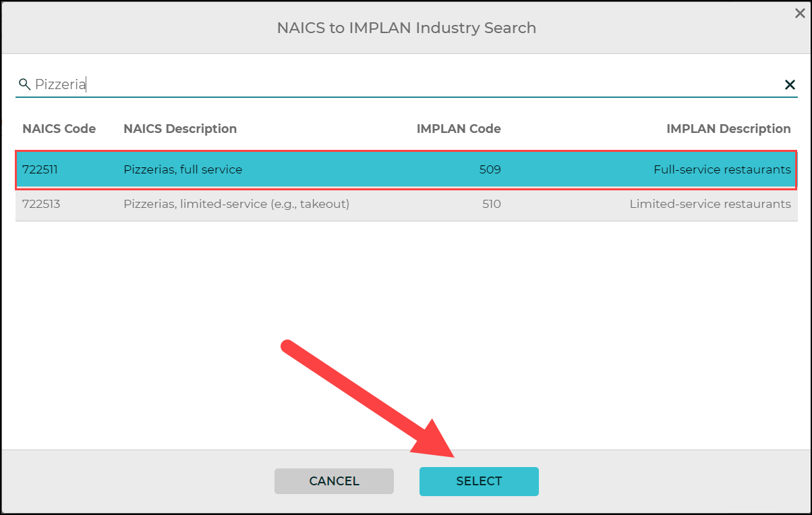Click the 'NAICS to IMPLAN Industry Search' title

tap(407, 28)
